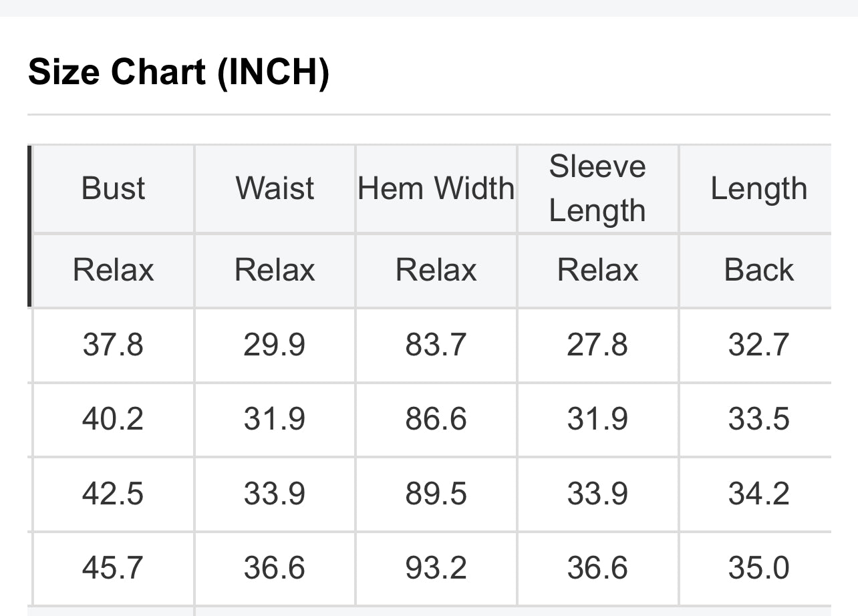Click the hem width value 93.2
The height and width of the screenshot is (616, 858).
(436, 568)
